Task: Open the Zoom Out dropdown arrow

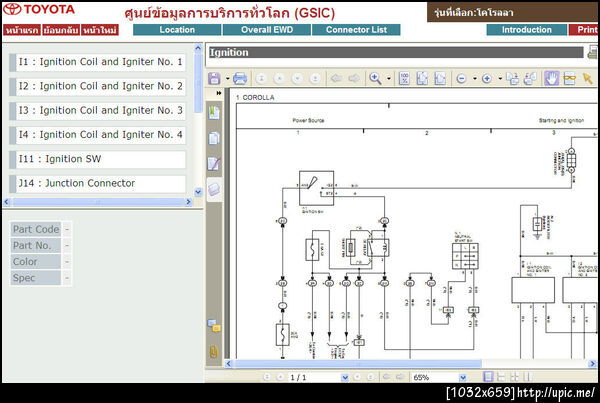Action: coord(474,79)
